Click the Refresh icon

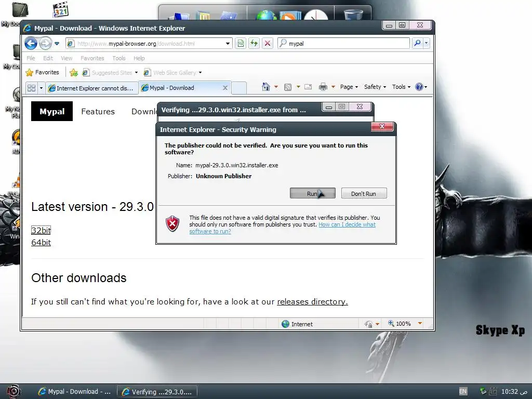tap(254, 43)
